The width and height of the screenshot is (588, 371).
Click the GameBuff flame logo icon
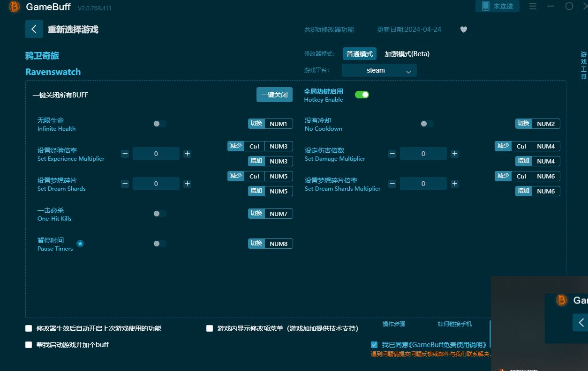pyautogui.click(x=15, y=7)
